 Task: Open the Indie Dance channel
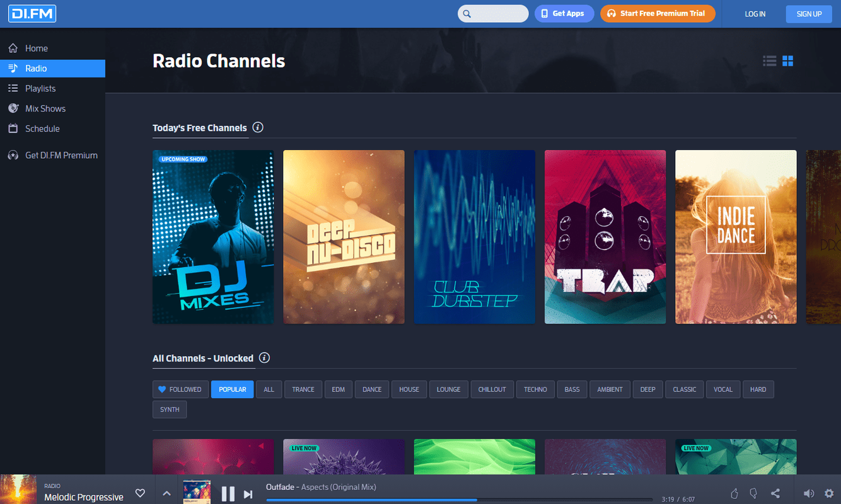(x=736, y=237)
